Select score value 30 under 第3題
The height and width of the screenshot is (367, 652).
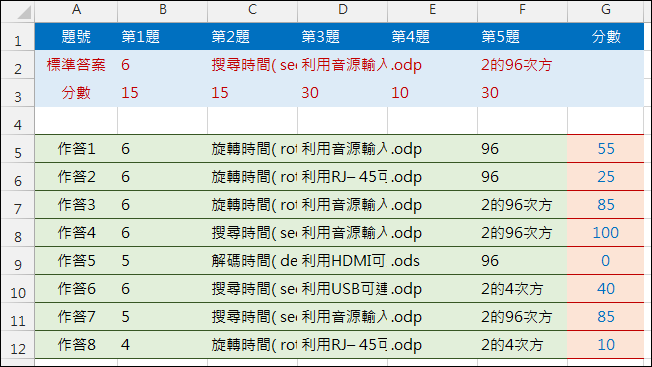coord(343,93)
